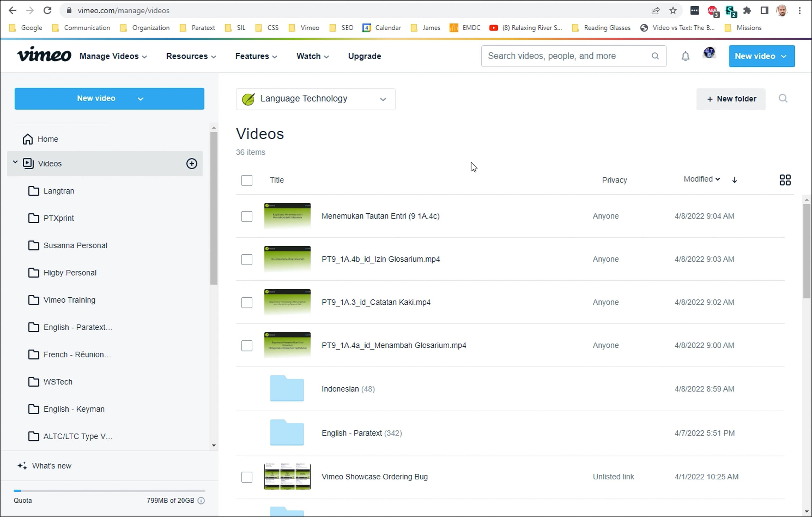812x517 pixels.
Task: Open the user avatar in Vimeo header
Action: [709, 53]
